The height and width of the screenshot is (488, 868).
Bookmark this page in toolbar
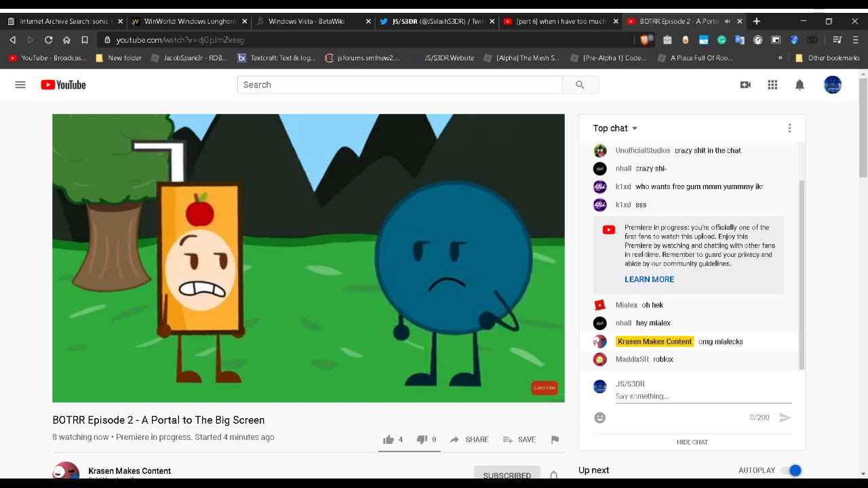pos(85,40)
